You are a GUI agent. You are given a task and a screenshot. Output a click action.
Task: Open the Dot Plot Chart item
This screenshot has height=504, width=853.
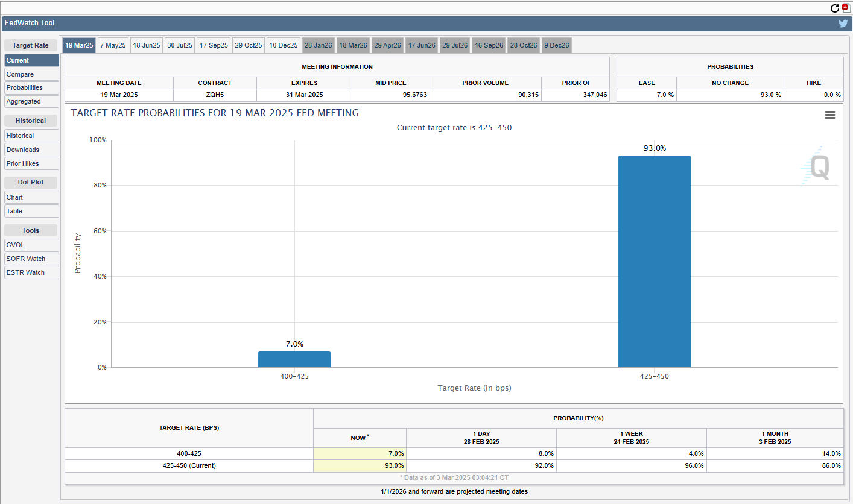(31, 197)
